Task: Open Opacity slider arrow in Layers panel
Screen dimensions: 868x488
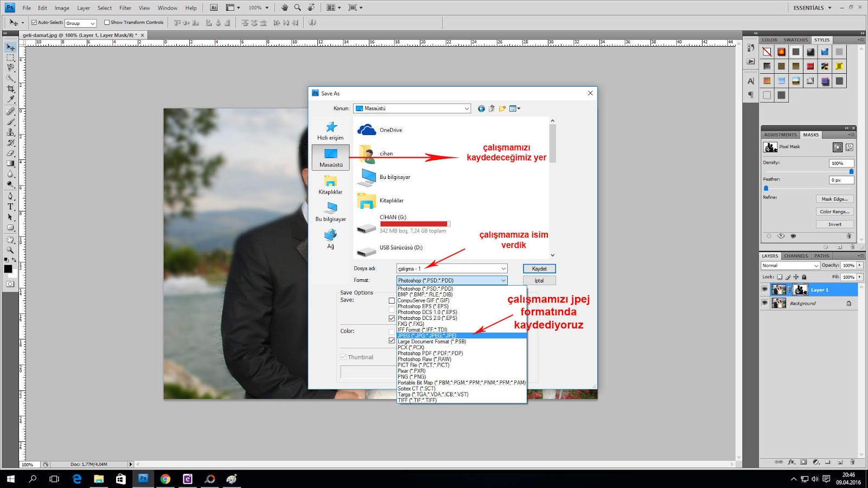Action: 860,266
